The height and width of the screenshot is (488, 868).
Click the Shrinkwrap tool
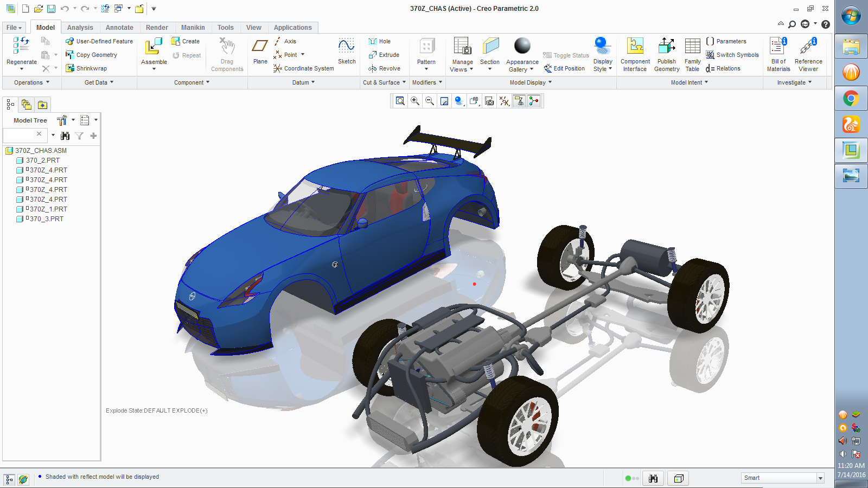click(x=86, y=68)
